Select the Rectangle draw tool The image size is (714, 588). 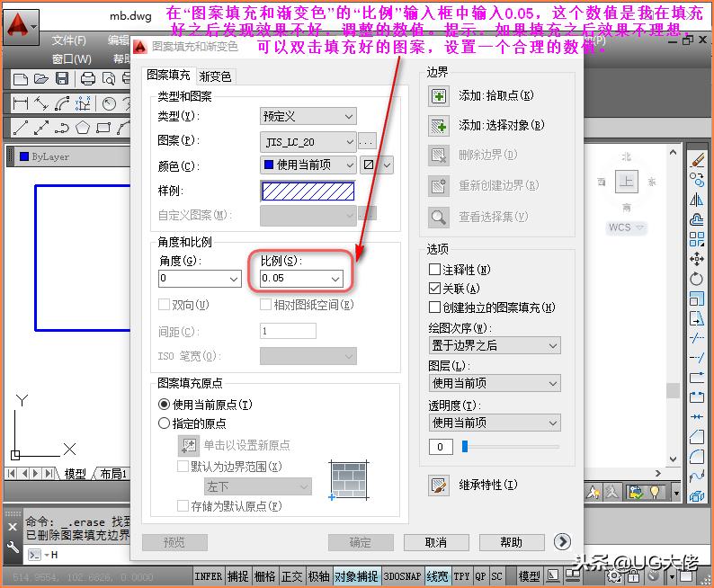[x=103, y=128]
